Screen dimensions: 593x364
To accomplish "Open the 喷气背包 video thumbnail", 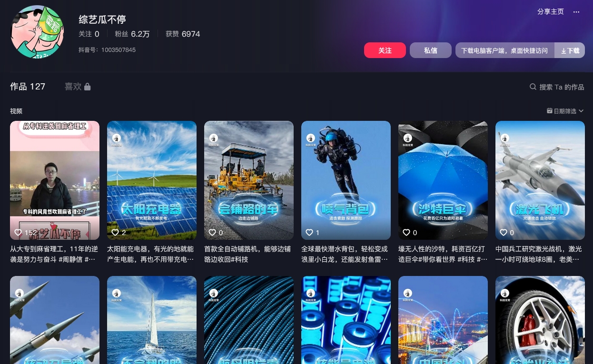I will point(346,180).
